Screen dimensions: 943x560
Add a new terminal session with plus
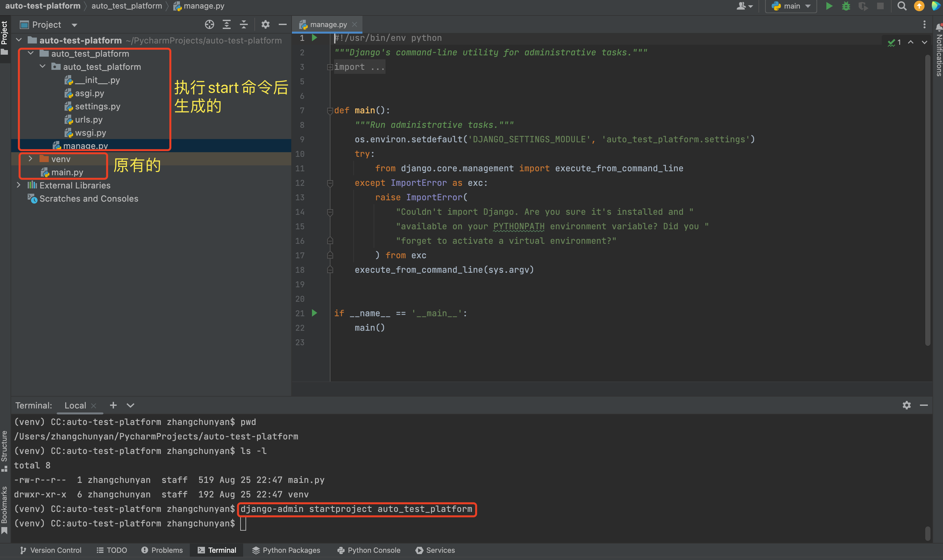[113, 405]
